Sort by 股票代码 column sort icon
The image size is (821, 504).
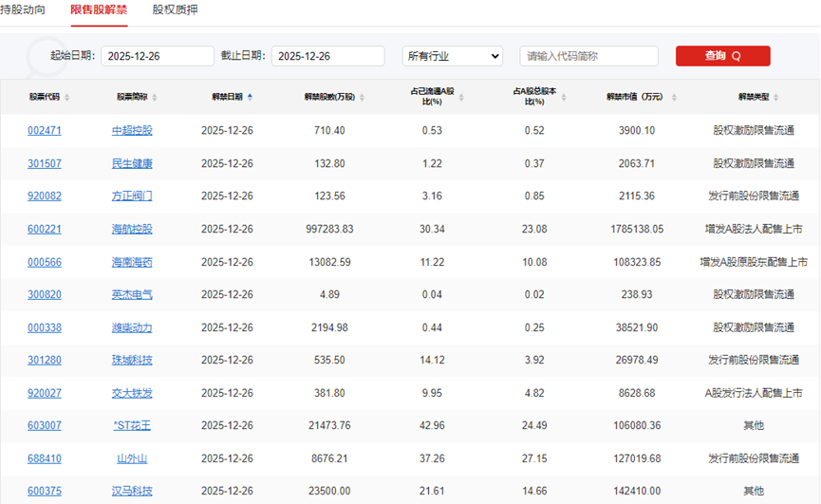(x=67, y=97)
